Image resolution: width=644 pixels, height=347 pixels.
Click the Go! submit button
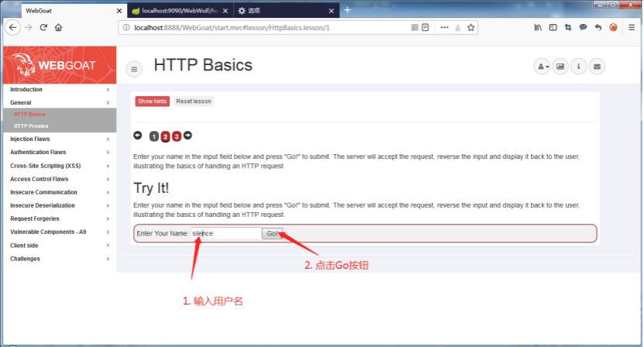[x=272, y=233]
